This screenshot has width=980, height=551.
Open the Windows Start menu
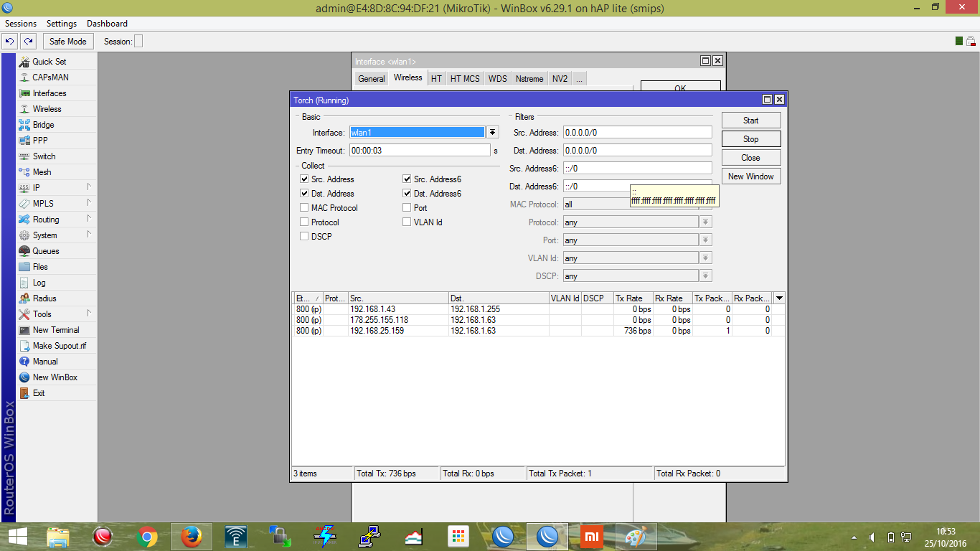17,537
